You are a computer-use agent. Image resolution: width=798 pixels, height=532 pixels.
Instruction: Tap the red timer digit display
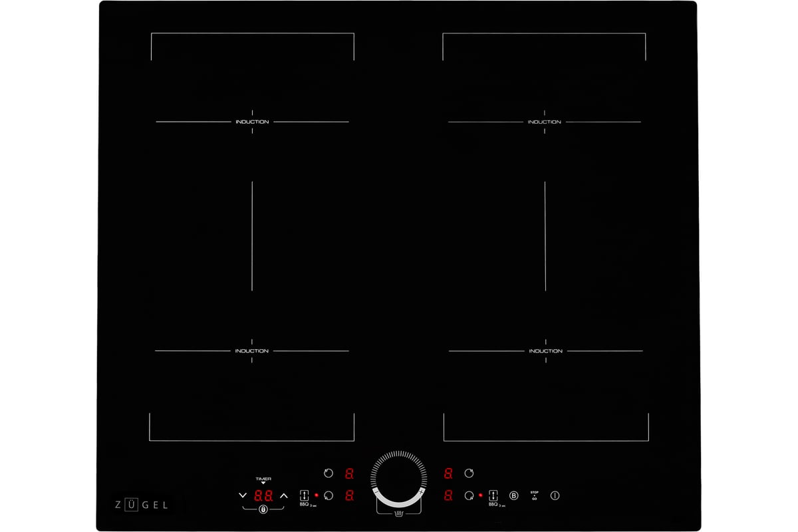(x=263, y=495)
